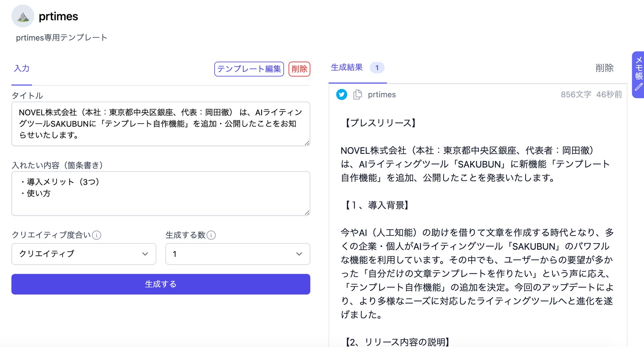Click the resize handle of 入れたい内容 textarea
This screenshot has width=644, height=347.
(307, 212)
